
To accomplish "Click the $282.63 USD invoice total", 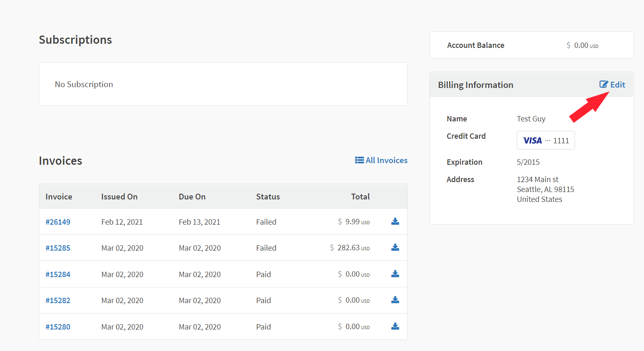I will pyautogui.click(x=350, y=248).
